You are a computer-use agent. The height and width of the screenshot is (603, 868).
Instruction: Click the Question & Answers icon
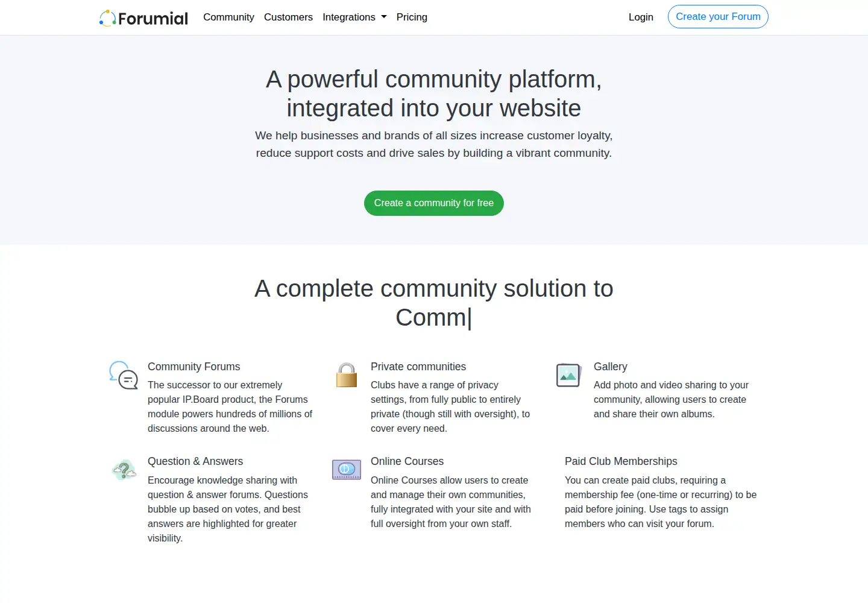click(x=124, y=470)
